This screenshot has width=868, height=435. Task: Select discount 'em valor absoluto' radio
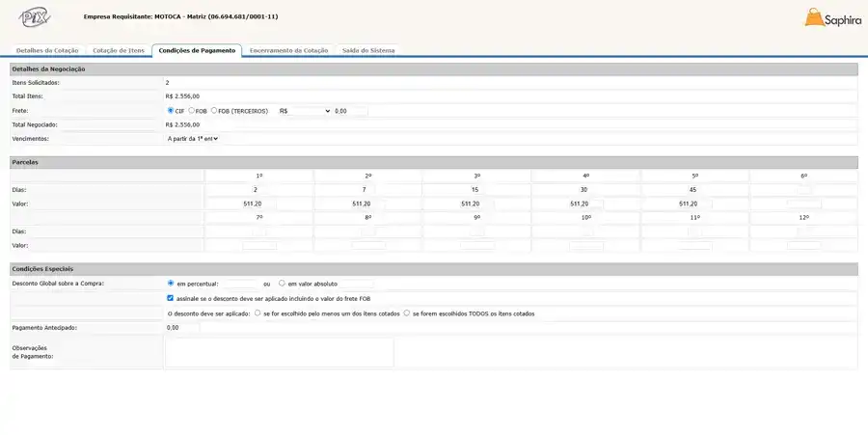click(282, 284)
